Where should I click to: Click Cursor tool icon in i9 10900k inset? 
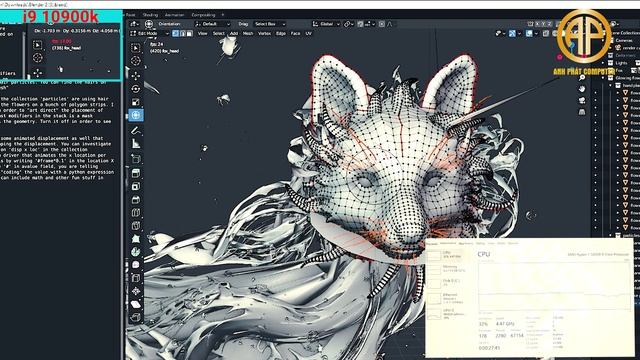[37, 58]
